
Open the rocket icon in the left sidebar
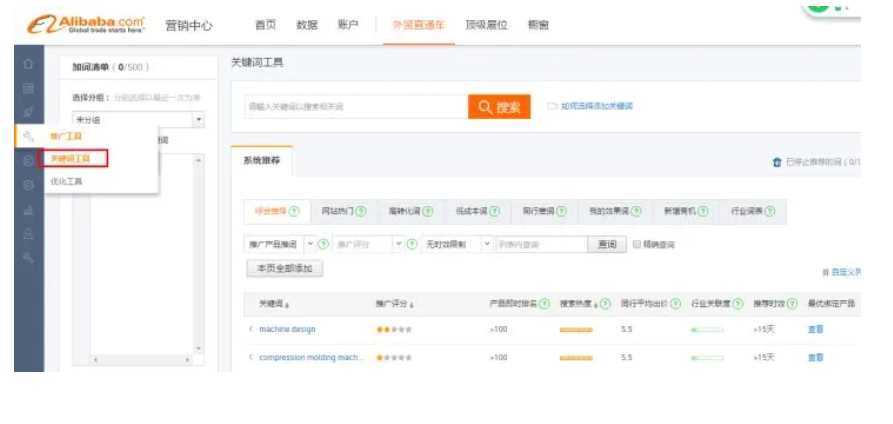(x=28, y=112)
